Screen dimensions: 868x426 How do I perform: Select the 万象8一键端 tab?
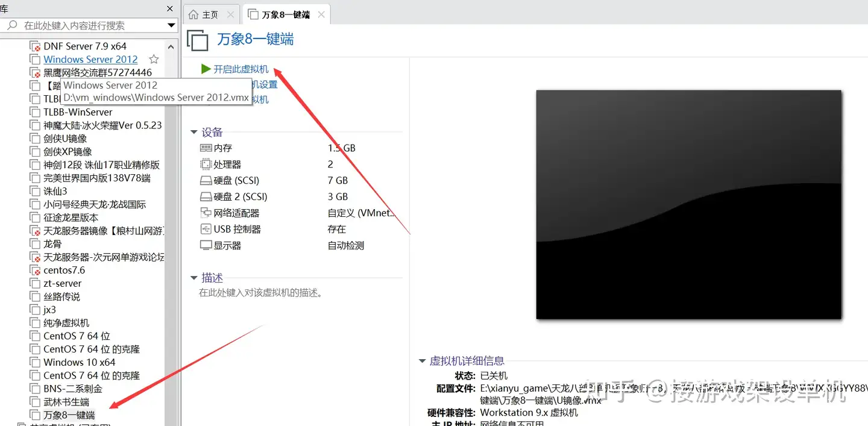point(286,14)
